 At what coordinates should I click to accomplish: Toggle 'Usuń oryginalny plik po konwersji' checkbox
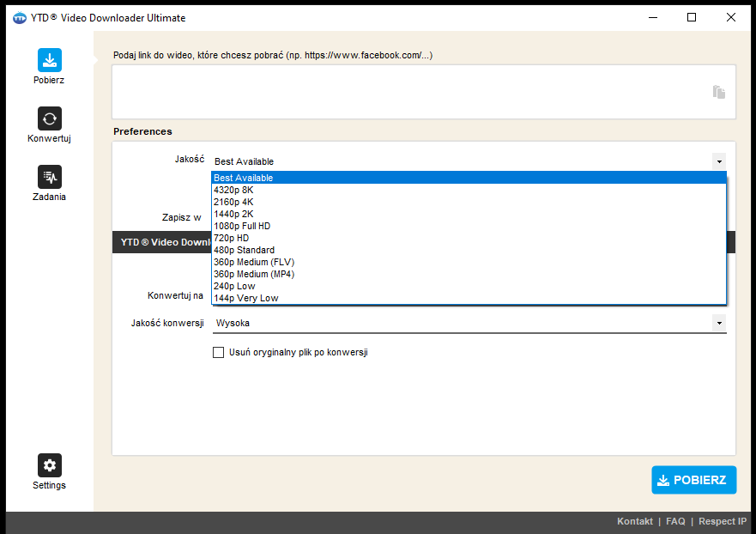(x=219, y=353)
